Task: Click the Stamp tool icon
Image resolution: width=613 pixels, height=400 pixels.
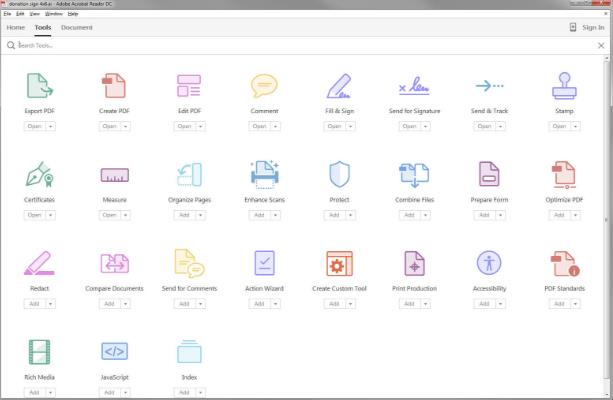Action: pyautogui.click(x=564, y=87)
